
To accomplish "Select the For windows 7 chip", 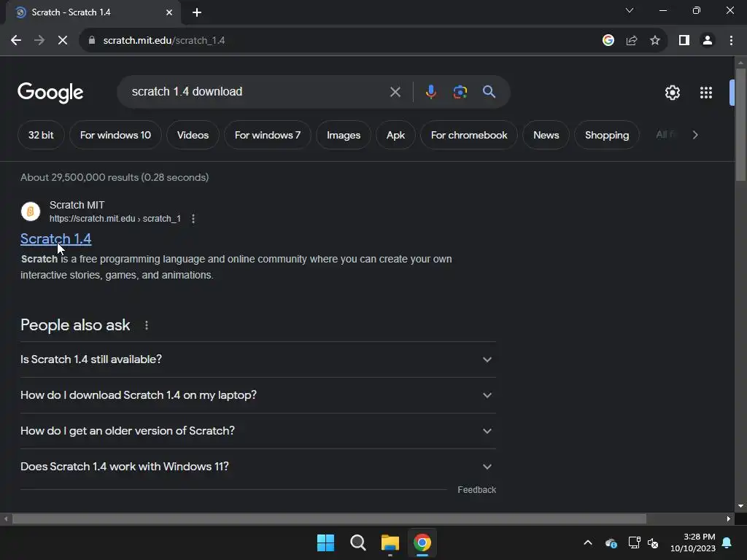I will (x=267, y=135).
